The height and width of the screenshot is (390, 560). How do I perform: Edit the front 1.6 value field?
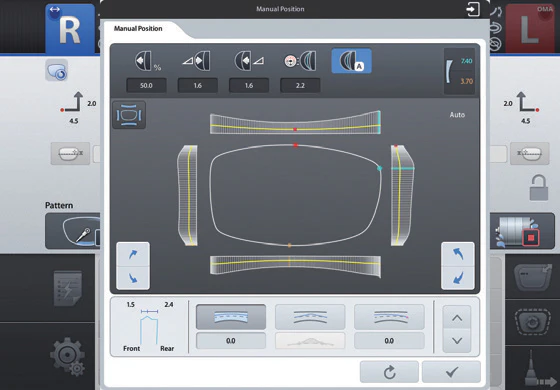pyautogui.click(x=198, y=86)
